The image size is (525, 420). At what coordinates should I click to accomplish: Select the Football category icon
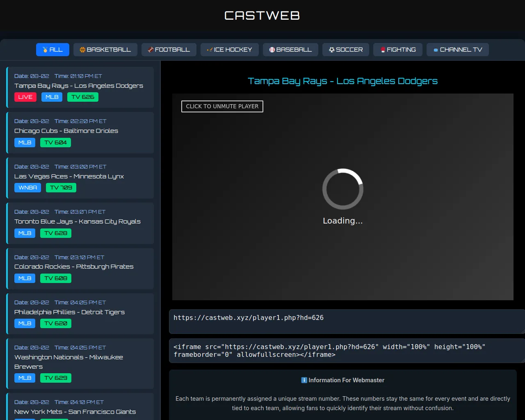[x=151, y=50]
